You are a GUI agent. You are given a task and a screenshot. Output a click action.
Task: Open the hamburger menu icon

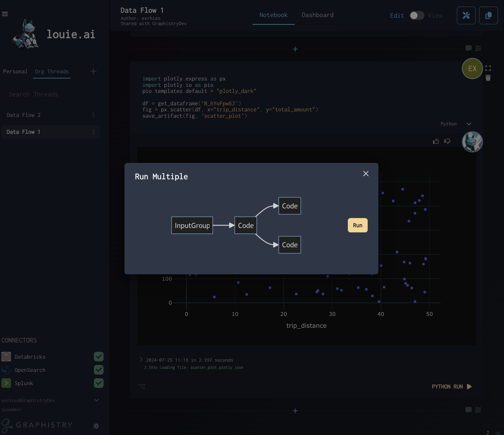tap(5, 14)
